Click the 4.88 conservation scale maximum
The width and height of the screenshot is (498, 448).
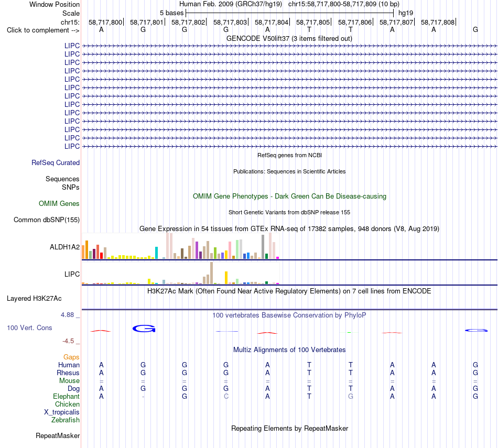coord(67,314)
